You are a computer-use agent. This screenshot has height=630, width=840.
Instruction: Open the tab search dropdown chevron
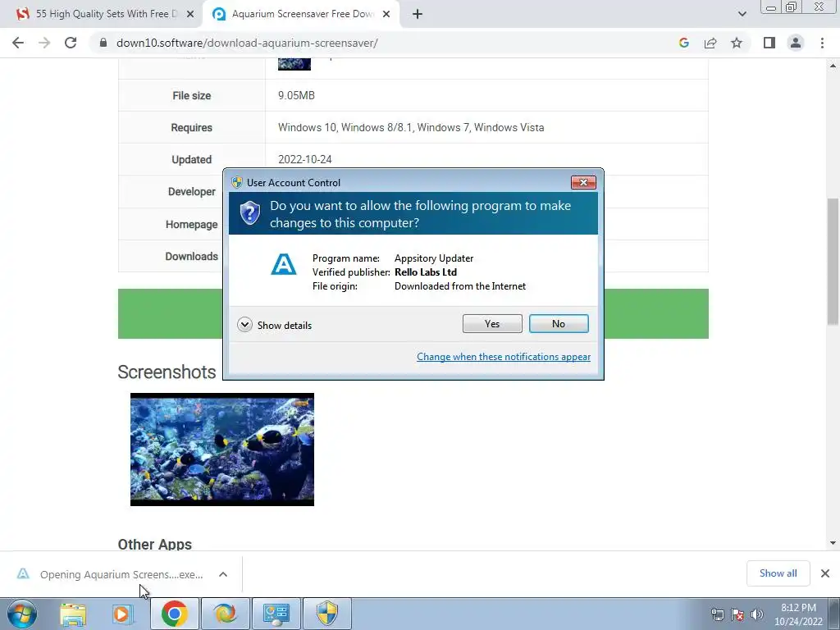pos(742,14)
